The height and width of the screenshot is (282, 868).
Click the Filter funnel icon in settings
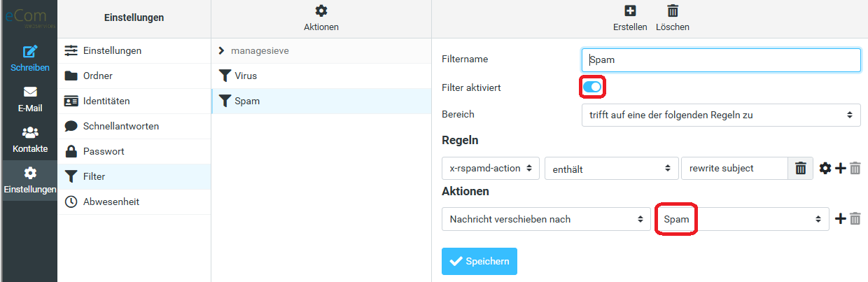[x=71, y=176]
